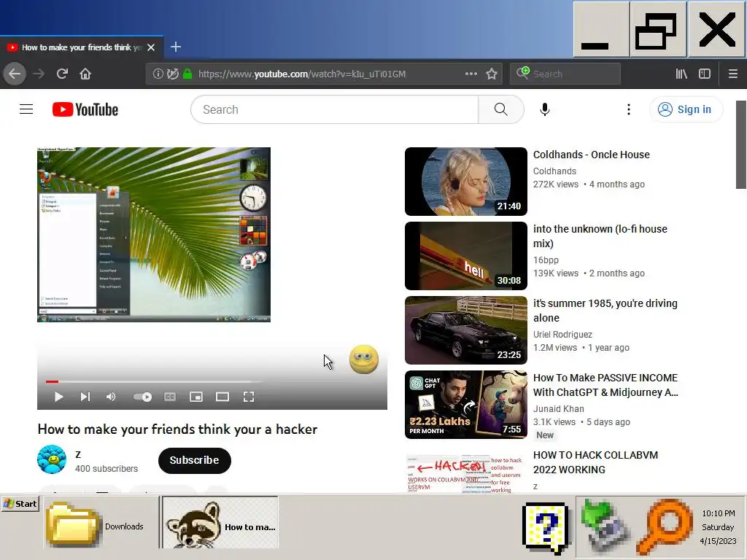Click the green arrow safely-remove tray icon
Screen dimensions: 747x560
coord(605,525)
